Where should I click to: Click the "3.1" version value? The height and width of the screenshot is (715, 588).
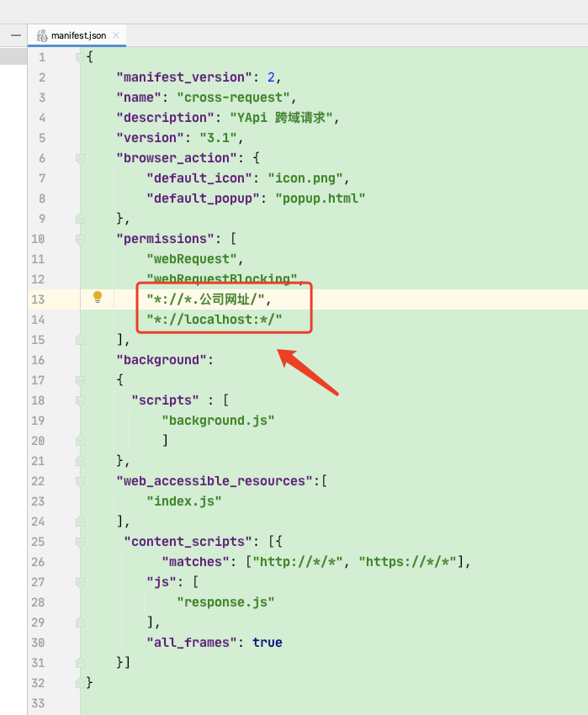click(x=219, y=138)
